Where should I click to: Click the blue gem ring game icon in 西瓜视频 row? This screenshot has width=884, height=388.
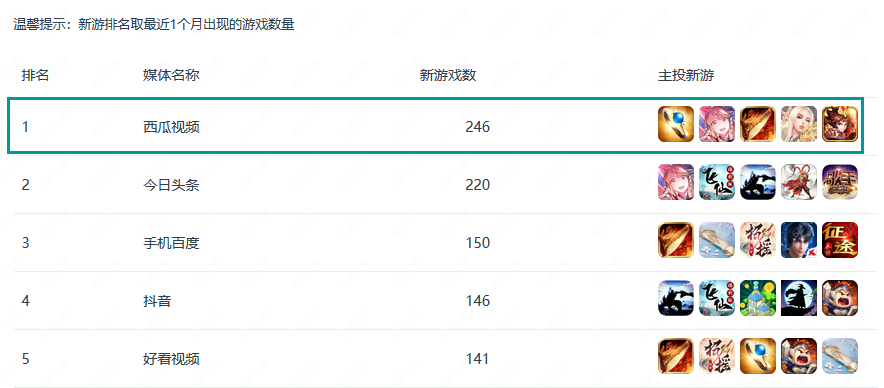675,124
